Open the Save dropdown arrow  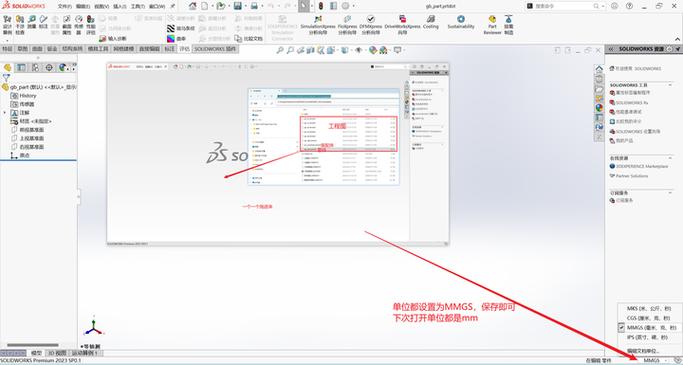click(x=245, y=7)
